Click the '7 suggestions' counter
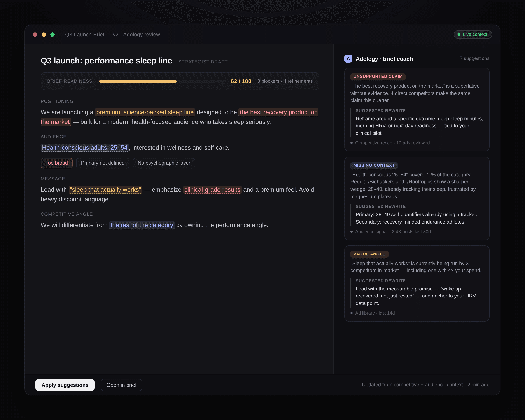The width and height of the screenshot is (525, 420). click(x=474, y=58)
